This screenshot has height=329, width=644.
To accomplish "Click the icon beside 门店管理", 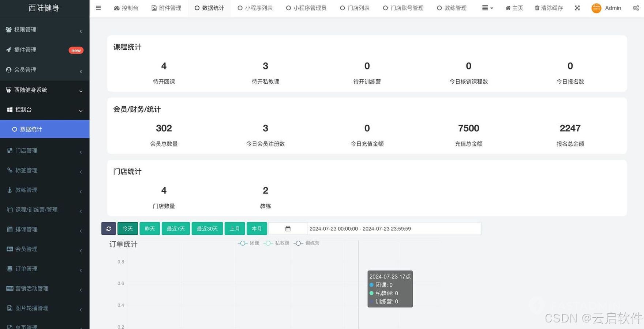I will [x=10, y=150].
